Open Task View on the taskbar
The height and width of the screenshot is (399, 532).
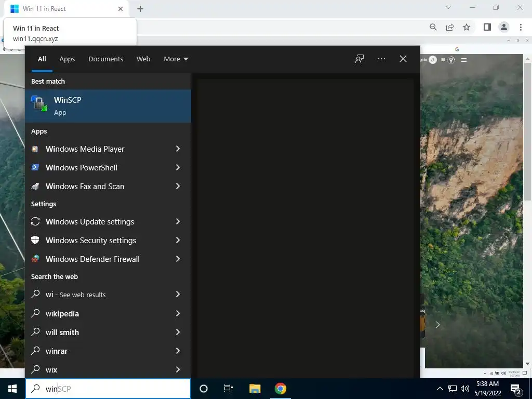(x=229, y=389)
